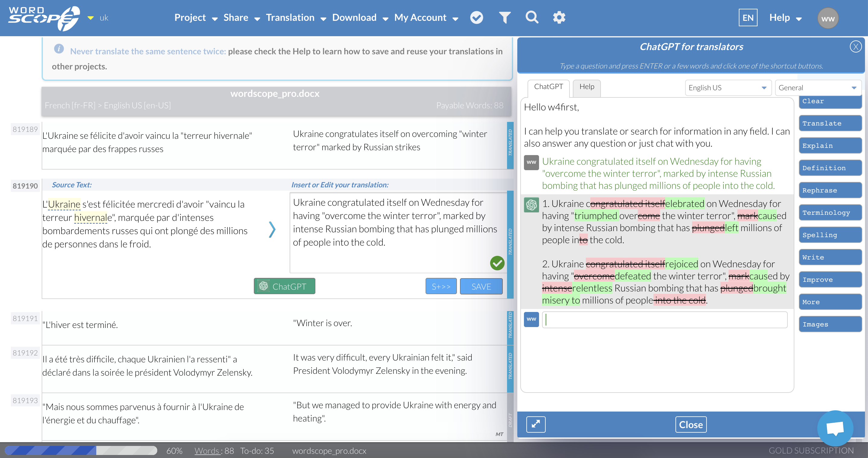Toggle TRANSLATED status bar of segment 819192
Viewport: 868px width, 458px height.
click(x=510, y=368)
